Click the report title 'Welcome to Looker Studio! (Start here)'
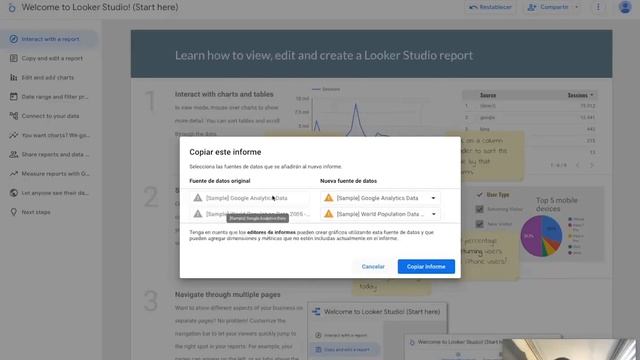Viewport: 640px width, 360px height. coord(100,7)
